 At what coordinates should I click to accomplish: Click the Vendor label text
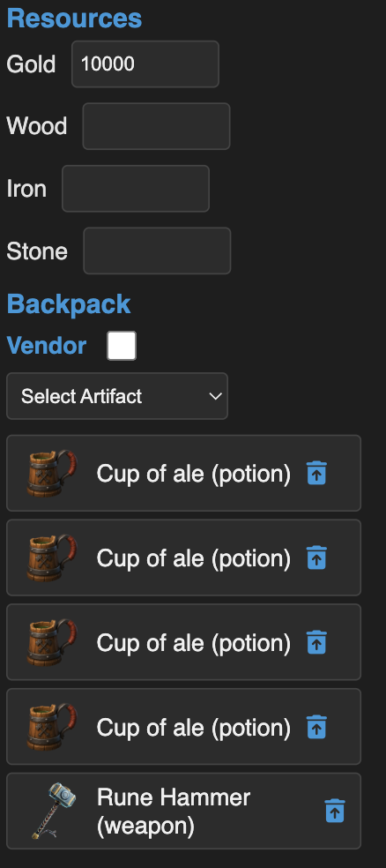pos(47,346)
